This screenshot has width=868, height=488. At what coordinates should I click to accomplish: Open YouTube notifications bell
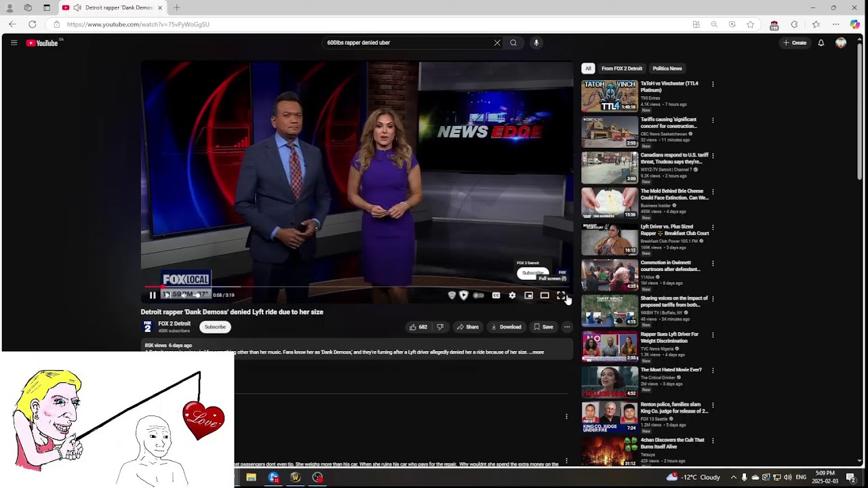tap(821, 43)
